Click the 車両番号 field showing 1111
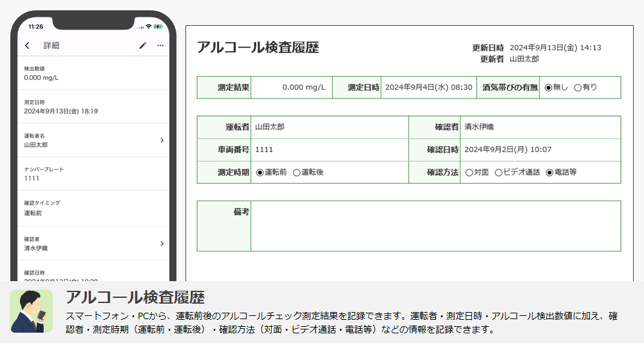Image resolution: width=644 pixels, height=343 pixels. coord(328,150)
